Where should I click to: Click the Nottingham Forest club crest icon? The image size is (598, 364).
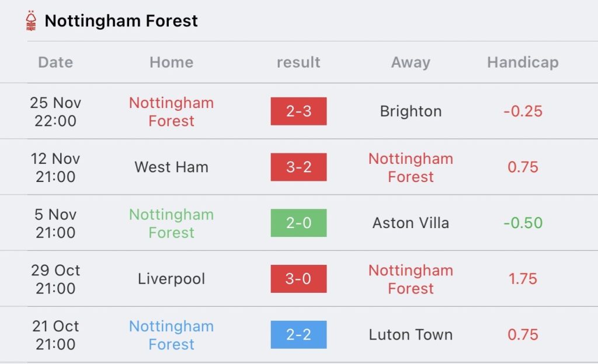tap(31, 20)
